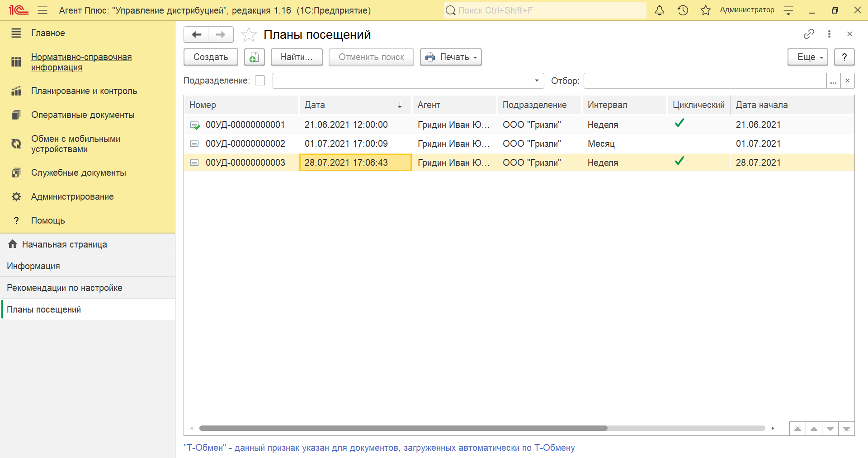The width and height of the screenshot is (868, 458).
Task: Click the Отменить поиск button
Action: point(371,57)
